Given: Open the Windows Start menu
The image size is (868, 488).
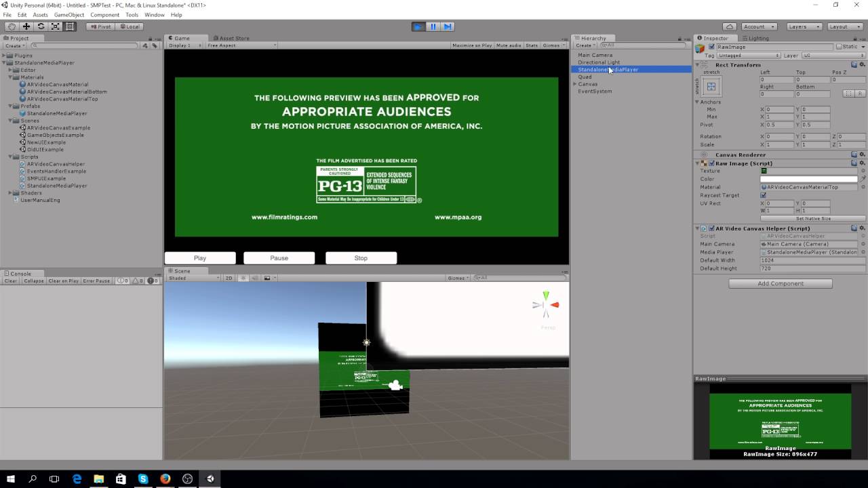Looking at the screenshot, I should tap(10, 479).
